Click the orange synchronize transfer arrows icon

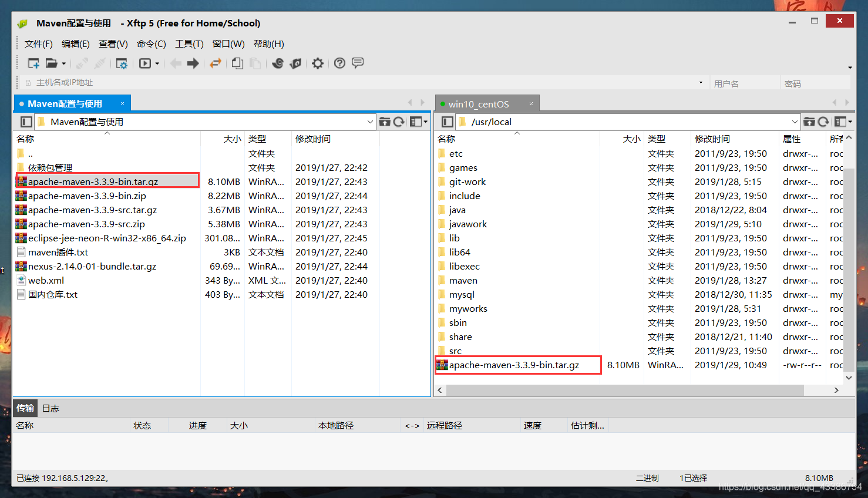click(216, 63)
